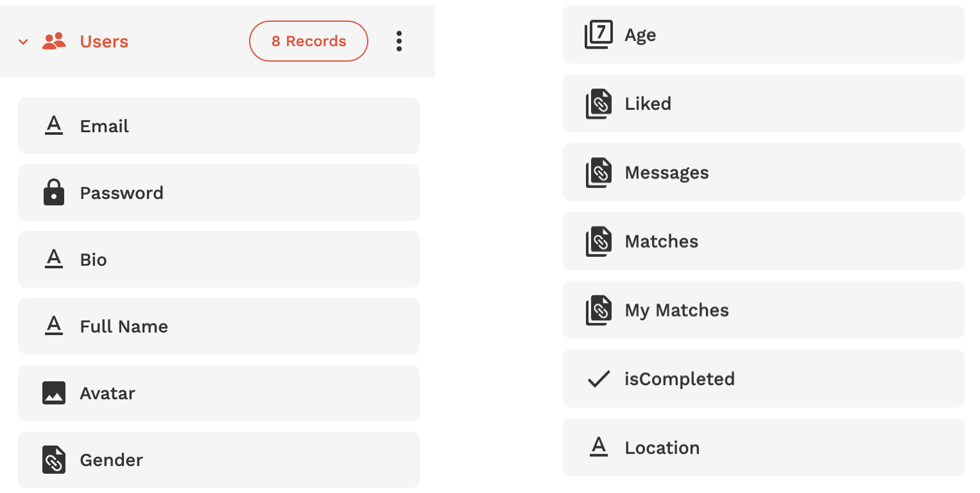
Task: Click the image icon beside Avatar
Action: (x=54, y=393)
